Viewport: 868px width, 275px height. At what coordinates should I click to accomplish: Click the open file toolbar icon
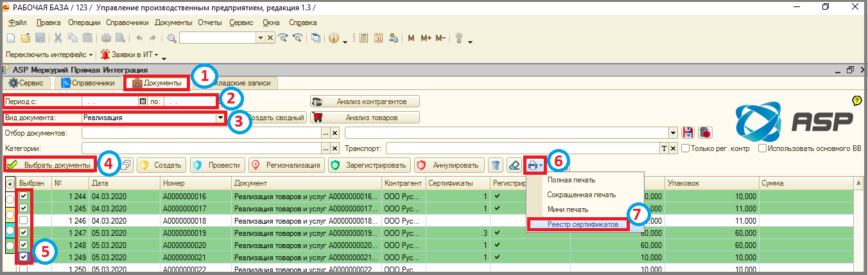click(26, 38)
